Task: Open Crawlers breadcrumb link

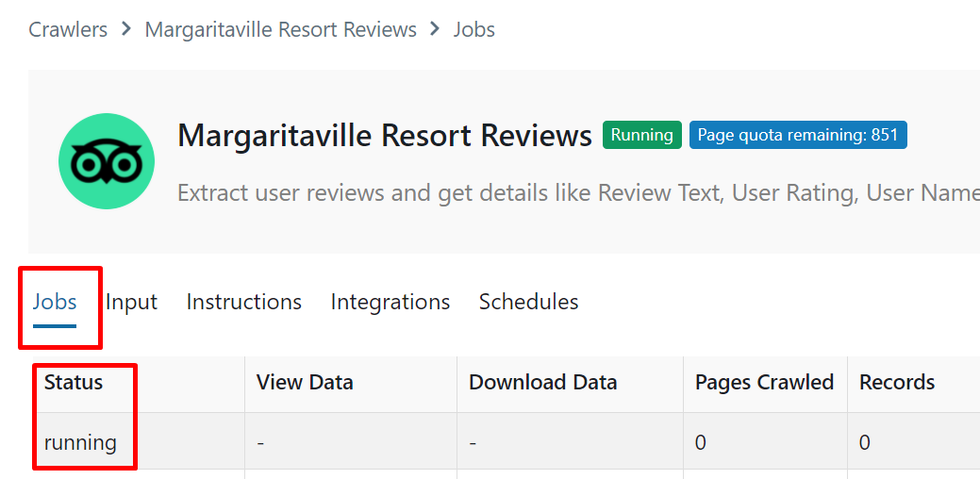Action: pyautogui.click(x=68, y=29)
